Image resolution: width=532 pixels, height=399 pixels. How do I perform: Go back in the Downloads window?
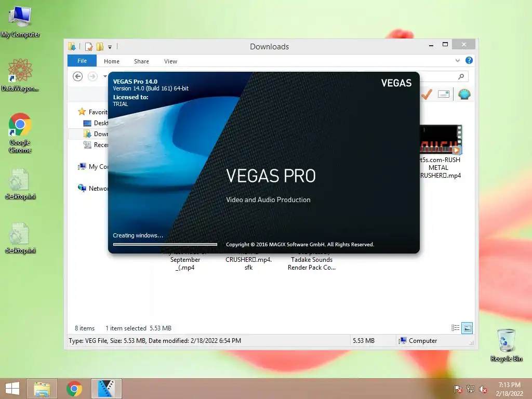click(x=78, y=76)
